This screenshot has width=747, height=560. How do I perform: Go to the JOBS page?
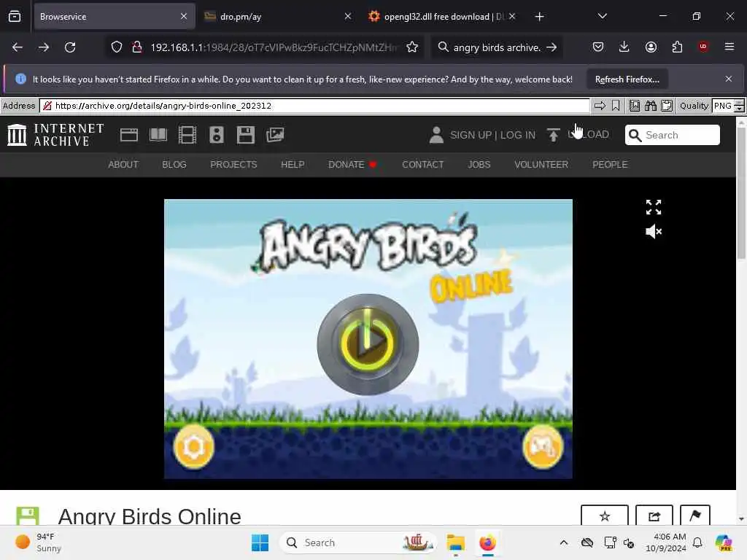479,165
